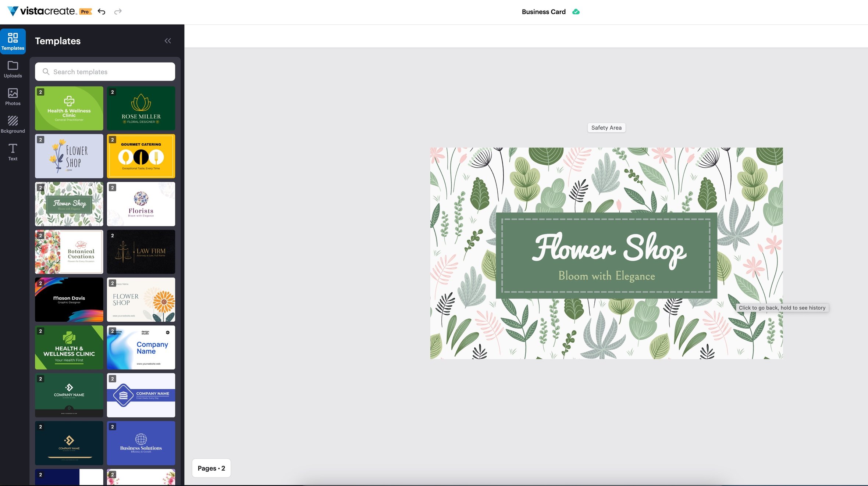868x486 pixels.
Task: Open the Pages 2 button
Action: coord(211,468)
